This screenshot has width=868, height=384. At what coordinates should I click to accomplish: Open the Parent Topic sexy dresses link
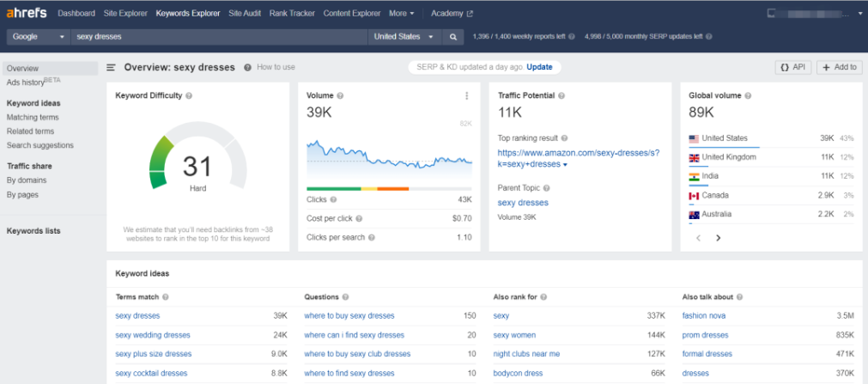523,203
